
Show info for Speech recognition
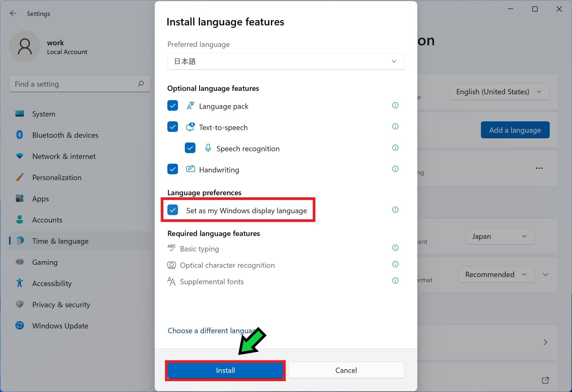click(x=395, y=148)
